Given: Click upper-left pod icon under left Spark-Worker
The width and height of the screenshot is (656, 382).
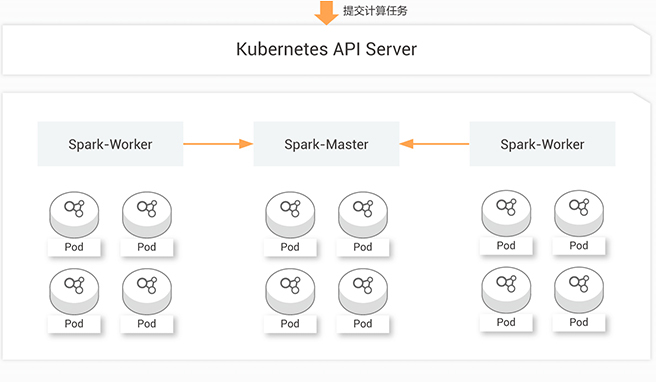Looking at the screenshot, I should pos(74,215).
